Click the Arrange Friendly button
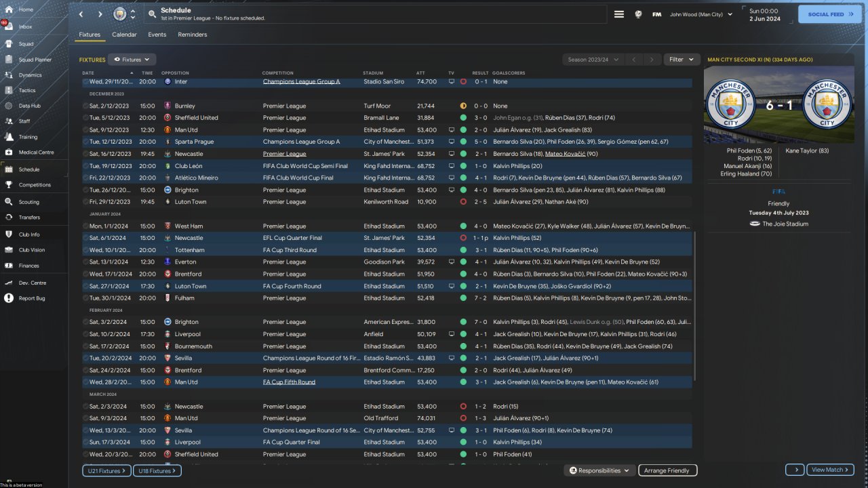Image resolution: width=868 pixels, height=488 pixels. [667, 470]
